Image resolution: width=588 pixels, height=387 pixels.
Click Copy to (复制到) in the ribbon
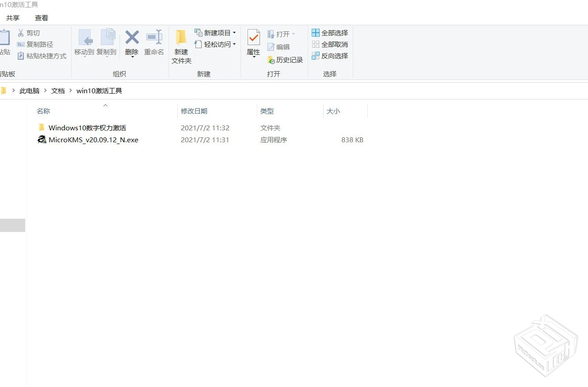[x=106, y=43]
